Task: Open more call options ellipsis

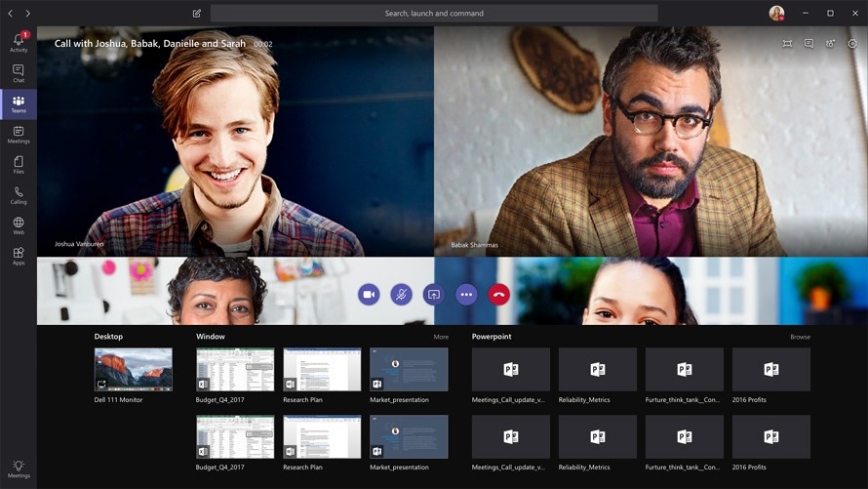Action: click(x=466, y=295)
